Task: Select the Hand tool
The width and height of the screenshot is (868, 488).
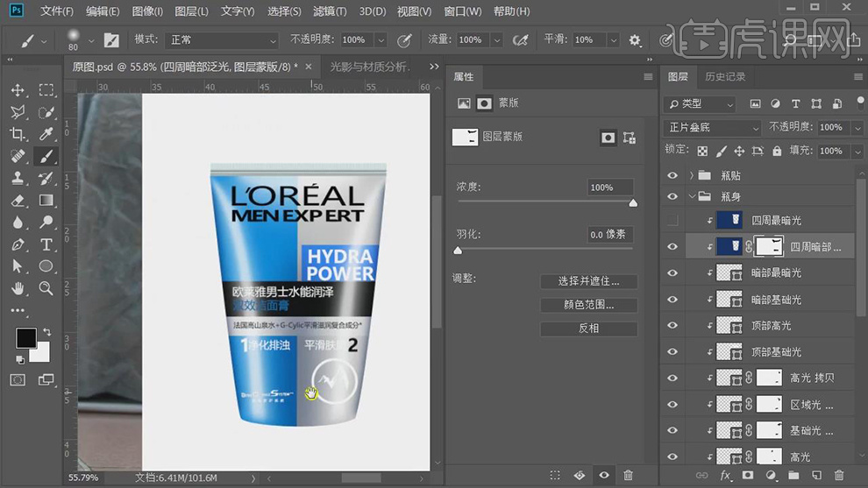Action: (x=18, y=288)
